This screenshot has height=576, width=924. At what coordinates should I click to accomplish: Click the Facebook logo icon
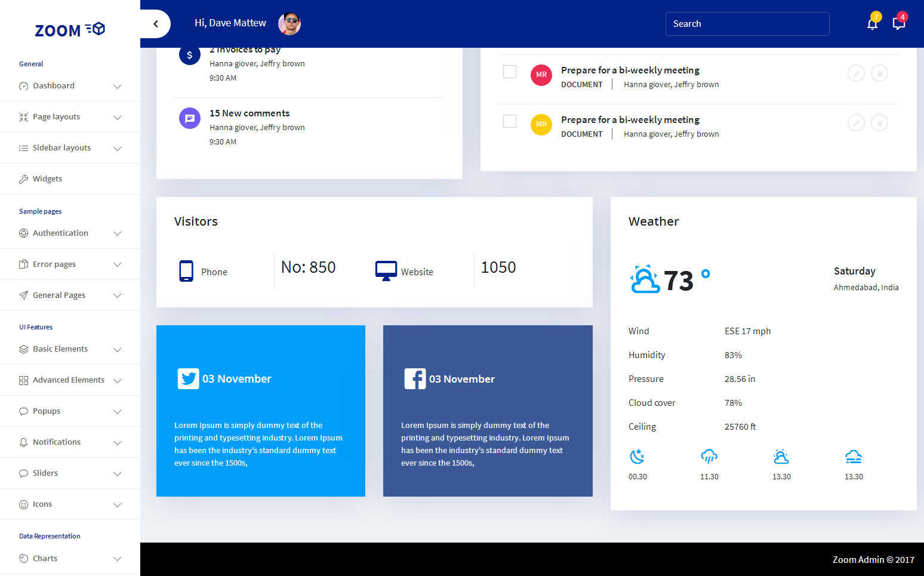coord(415,378)
